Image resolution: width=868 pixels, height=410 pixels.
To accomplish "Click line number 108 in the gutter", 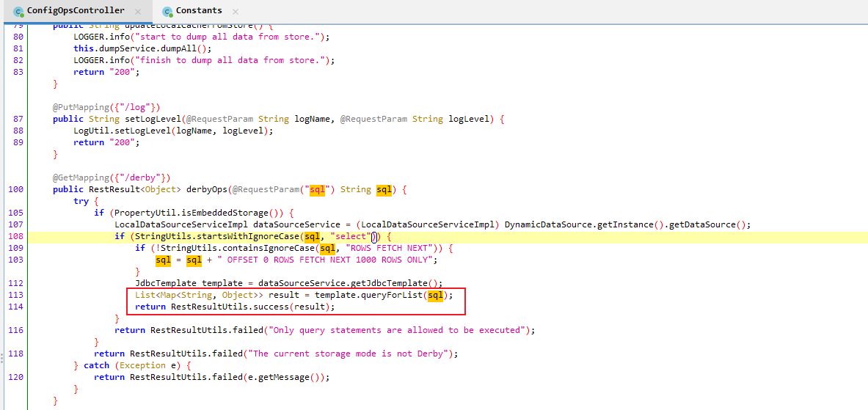I will tap(15, 237).
